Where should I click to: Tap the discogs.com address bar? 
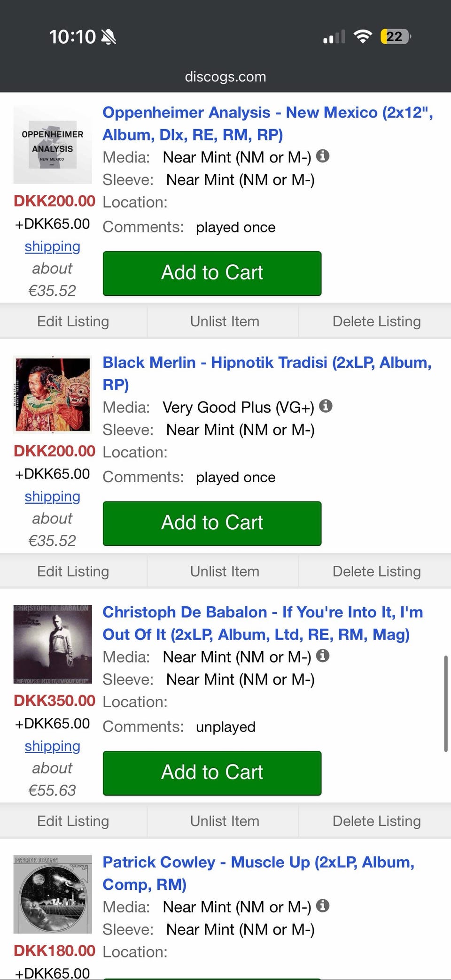coord(225,77)
